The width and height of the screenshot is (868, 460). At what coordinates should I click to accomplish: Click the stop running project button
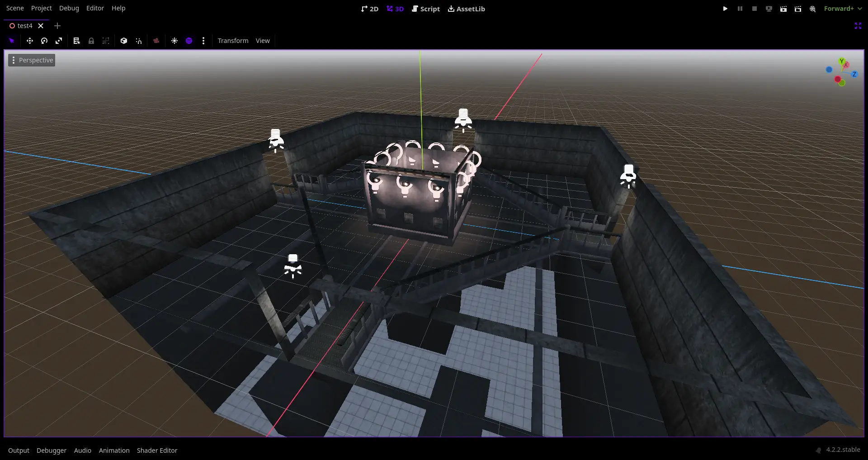pyautogui.click(x=755, y=9)
